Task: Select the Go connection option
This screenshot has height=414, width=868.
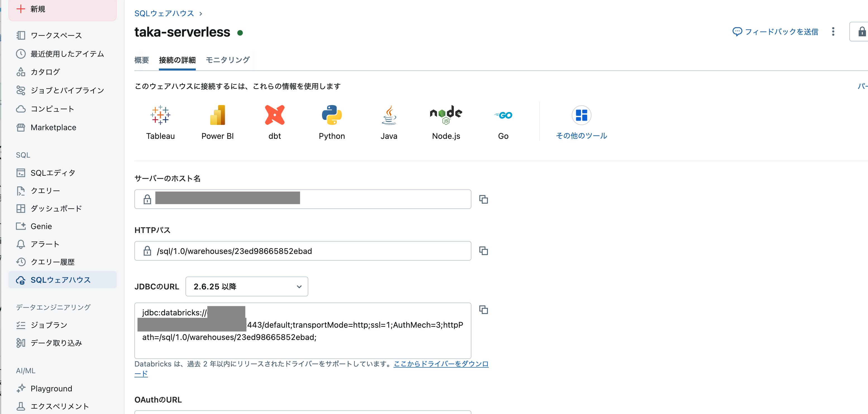Action: (x=504, y=121)
